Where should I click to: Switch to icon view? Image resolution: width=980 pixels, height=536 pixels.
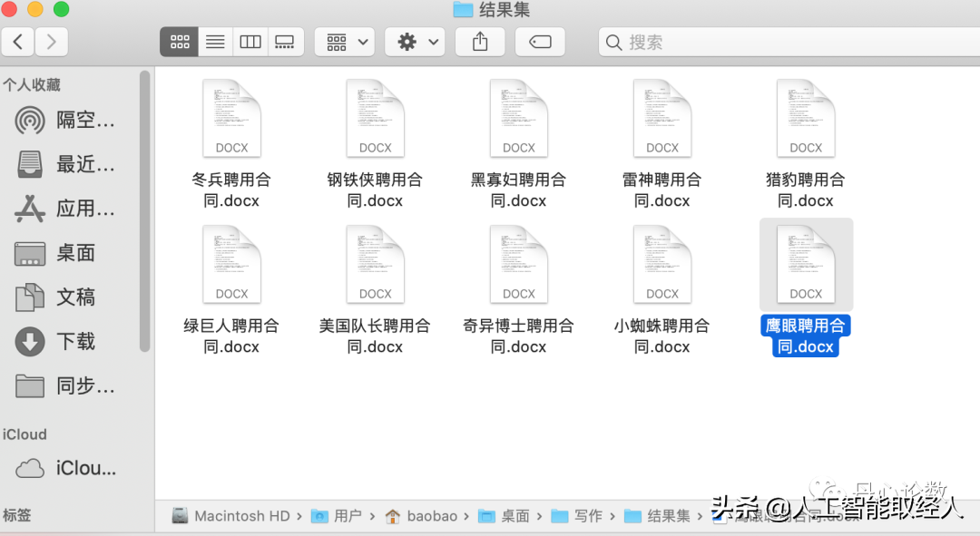tap(180, 42)
